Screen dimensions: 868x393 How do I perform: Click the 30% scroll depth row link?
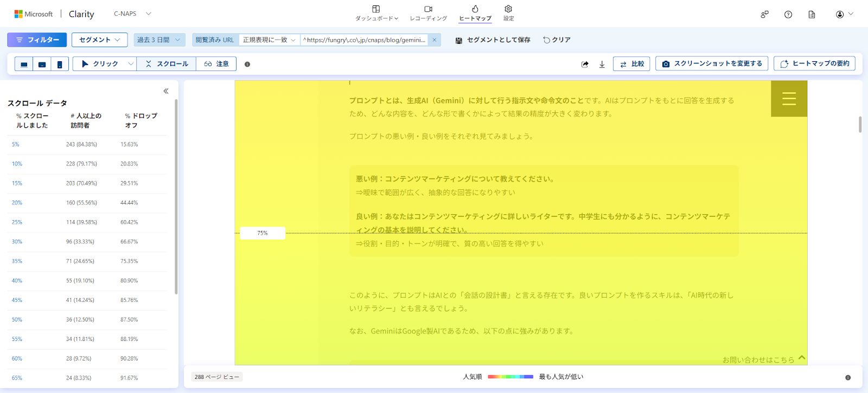pos(17,242)
